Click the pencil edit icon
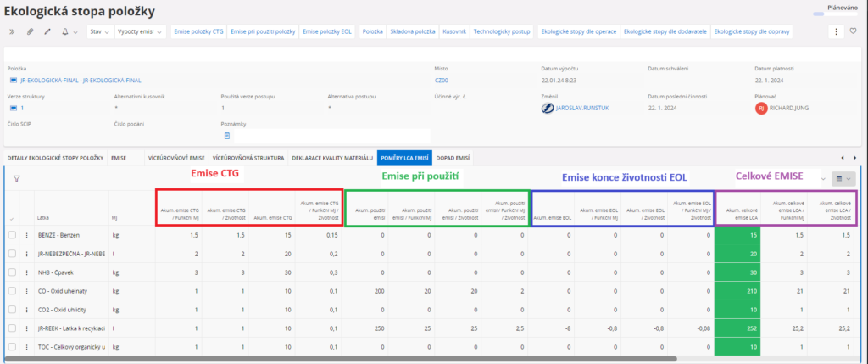This screenshot has width=868, height=364. (x=47, y=31)
